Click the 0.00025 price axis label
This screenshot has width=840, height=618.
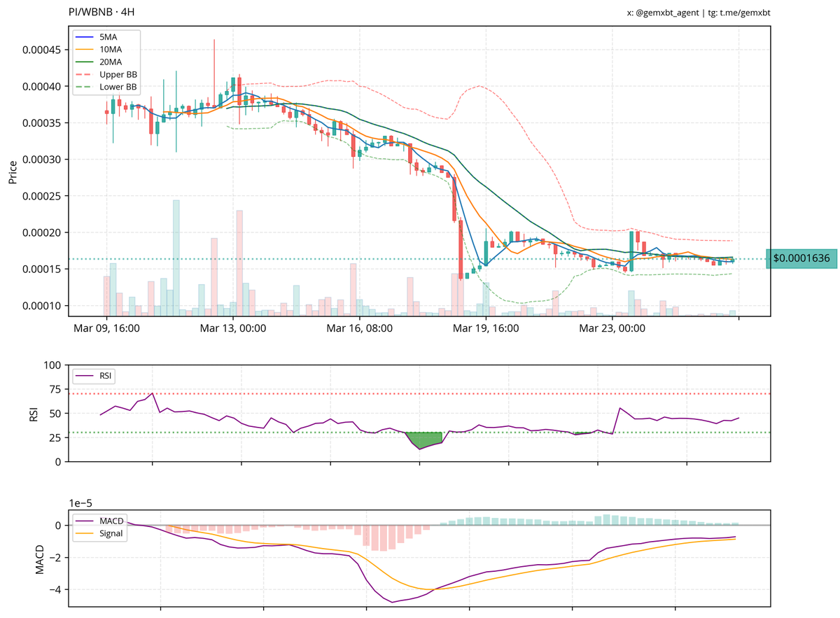pos(40,196)
